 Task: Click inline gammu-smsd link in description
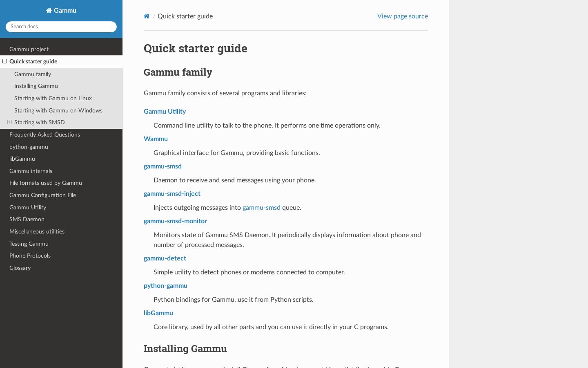[x=261, y=208]
